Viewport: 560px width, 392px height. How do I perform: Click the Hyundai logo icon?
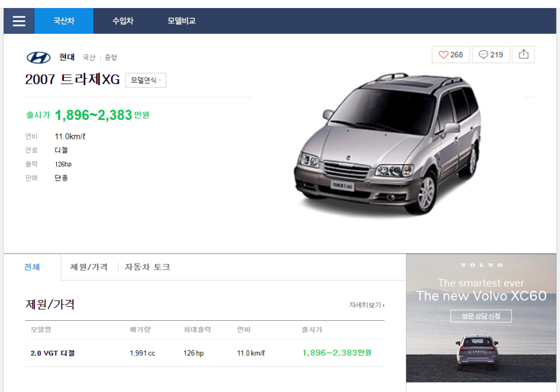39,57
